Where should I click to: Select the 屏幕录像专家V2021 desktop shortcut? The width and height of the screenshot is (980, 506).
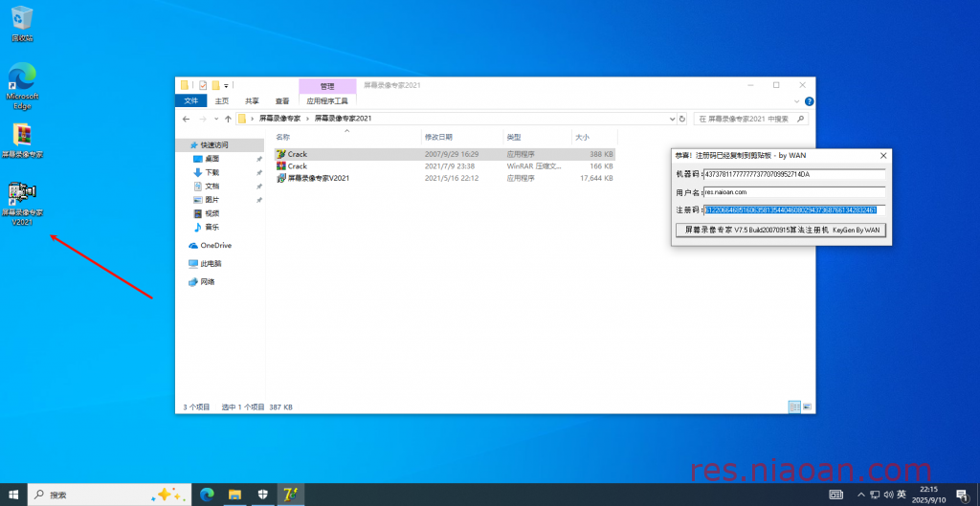(22, 203)
